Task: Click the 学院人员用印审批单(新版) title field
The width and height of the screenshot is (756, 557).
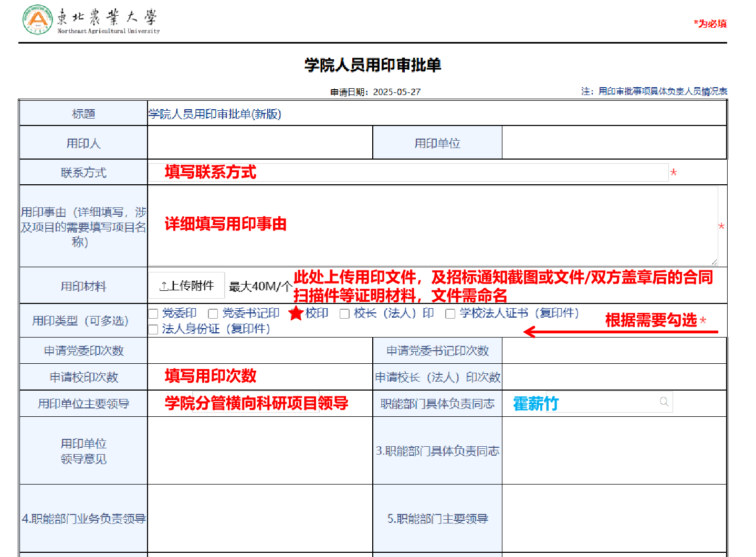Action: coord(436,114)
